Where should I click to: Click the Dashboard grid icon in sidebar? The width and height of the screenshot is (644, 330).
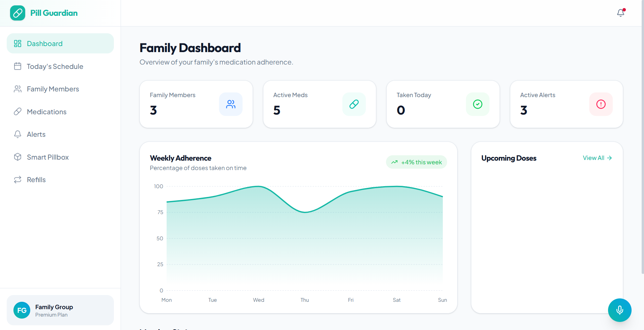click(17, 44)
